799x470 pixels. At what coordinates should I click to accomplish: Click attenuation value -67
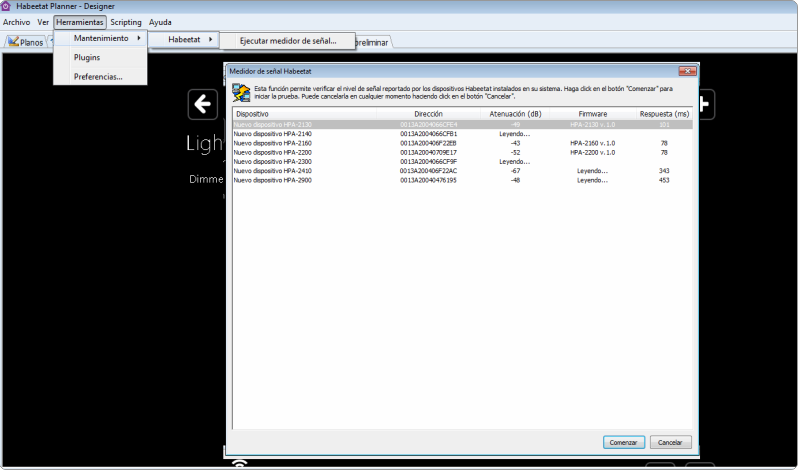pyautogui.click(x=515, y=171)
